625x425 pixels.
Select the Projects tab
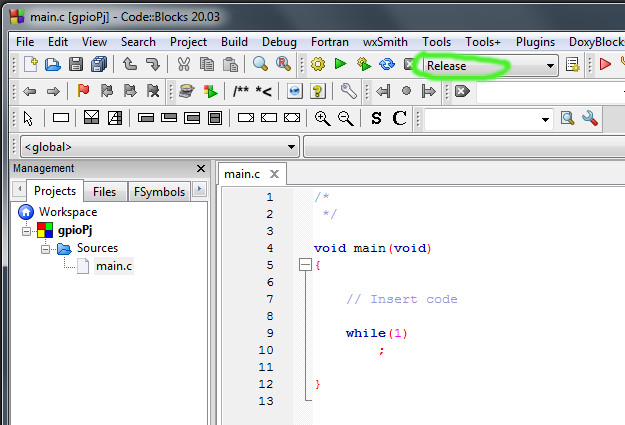[x=55, y=191]
